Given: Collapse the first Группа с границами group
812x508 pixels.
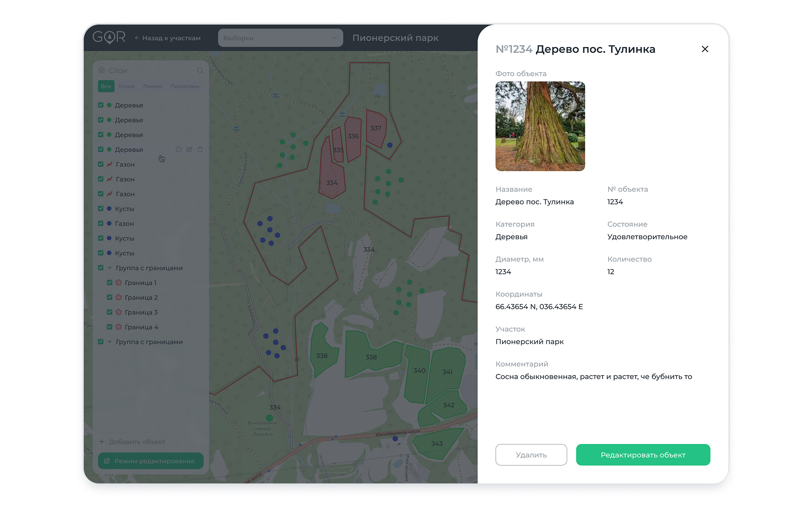Looking at the screenshot, I should coord(110,268).
